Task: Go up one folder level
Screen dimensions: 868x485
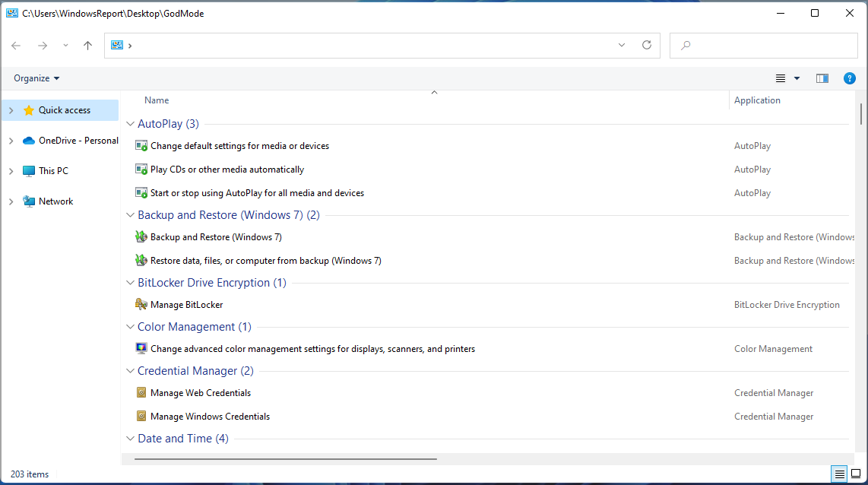Action: 87,46
